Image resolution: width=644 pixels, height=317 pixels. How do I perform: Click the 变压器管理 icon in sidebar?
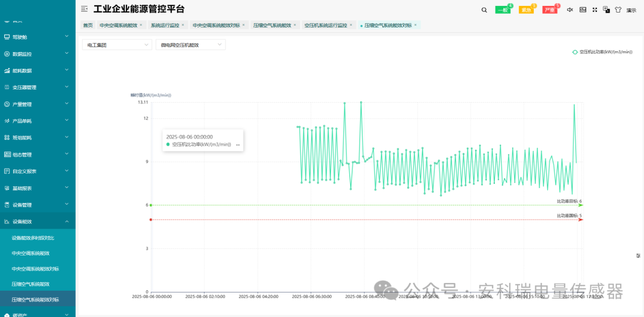7,88
